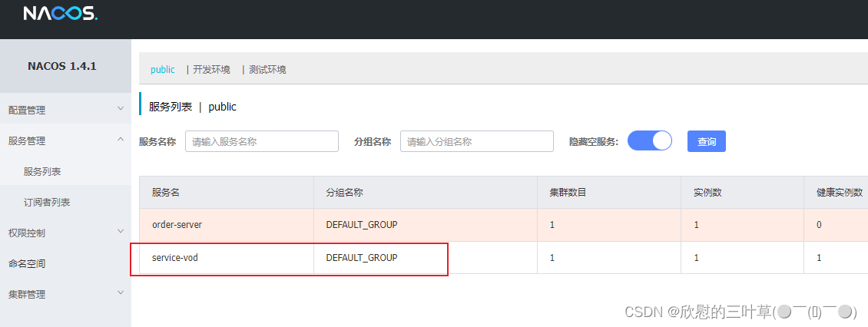Click the healthy instance count 1 for service-vod
The image size is (868, 327).
(820, 257)
